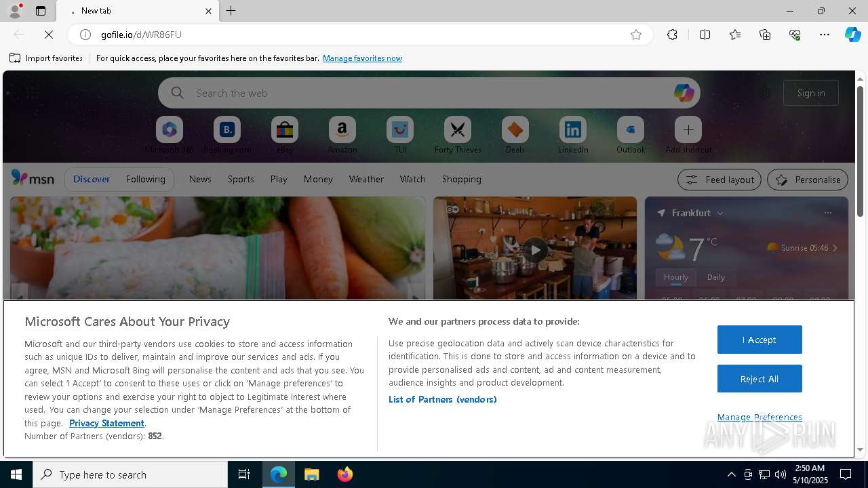
Task: Open Settings and more ellipsis menu
Action: [x=825, y=35]
